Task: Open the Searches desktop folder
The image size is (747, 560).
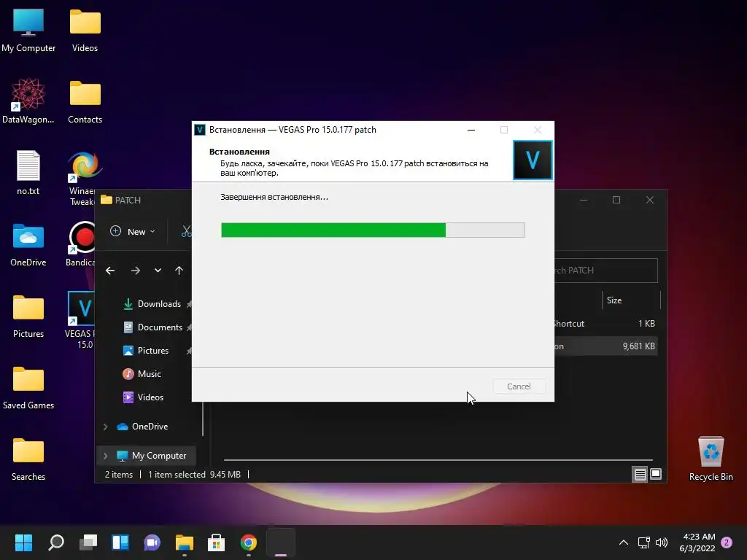Action: pos(28,459)
